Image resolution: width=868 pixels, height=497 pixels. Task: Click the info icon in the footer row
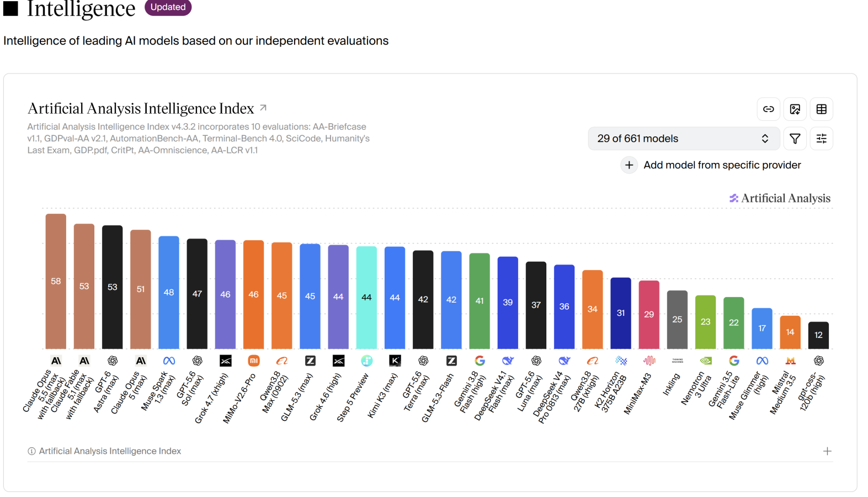[x=31, y=451]
